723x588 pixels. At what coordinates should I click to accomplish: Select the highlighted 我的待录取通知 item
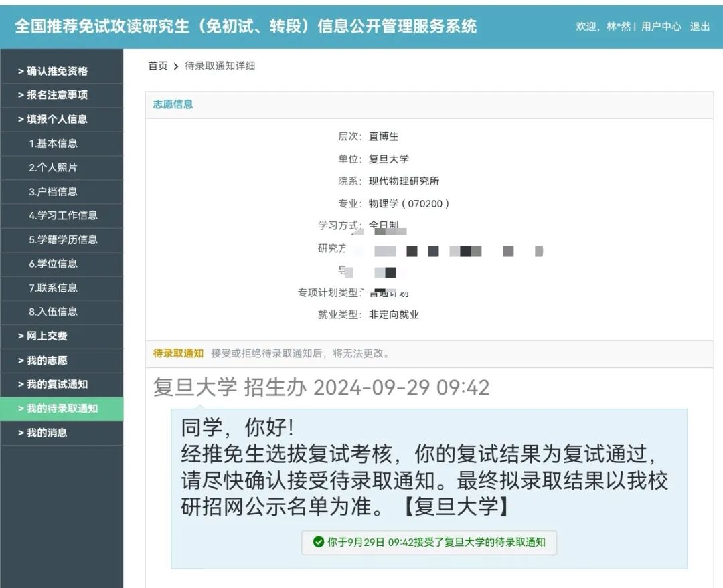(62, 409)
